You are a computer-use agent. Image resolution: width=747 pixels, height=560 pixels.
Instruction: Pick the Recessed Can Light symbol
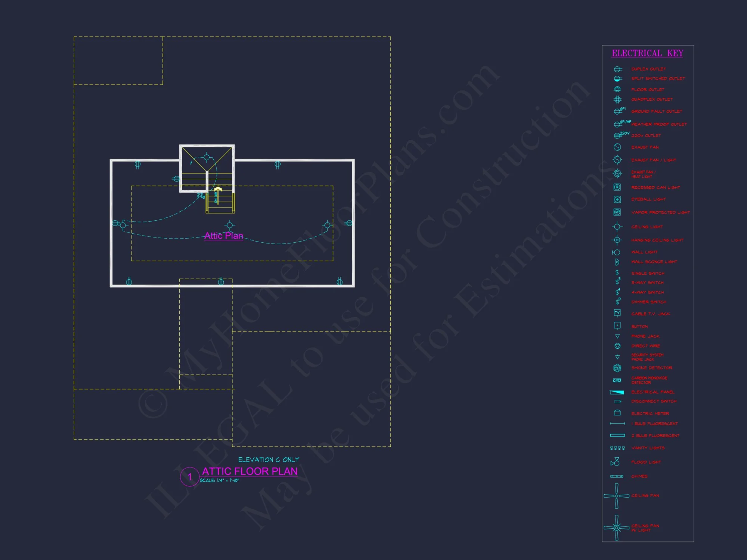coord(617,187)
